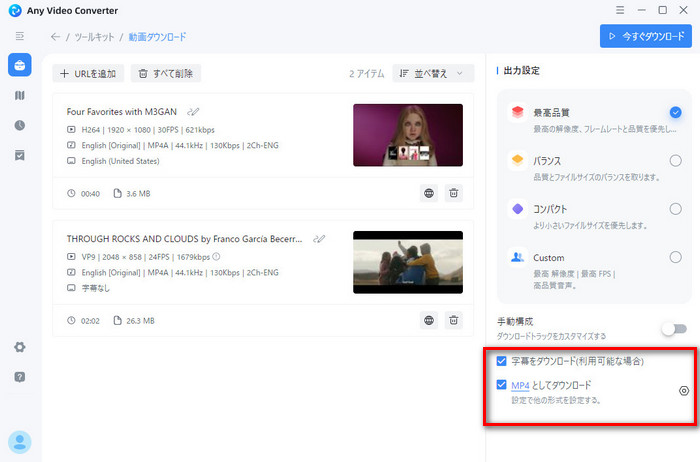The image size is (700, 462).
Task: Open source page globe icon for M3GAN video
Action: [429, 193]
